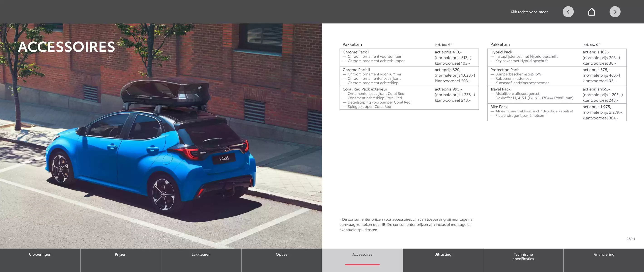
Task: Click the Protection Pack entry
Action: tap(557, 76)
